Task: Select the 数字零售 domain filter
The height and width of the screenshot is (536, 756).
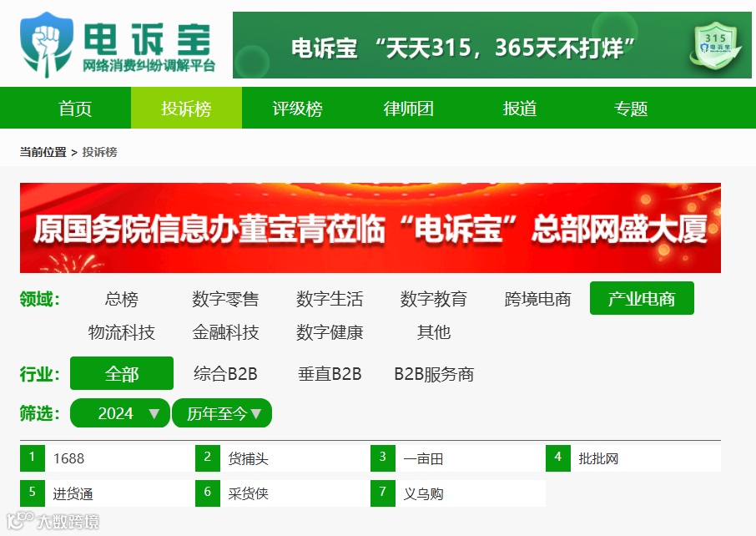Action: click(225, 299)
